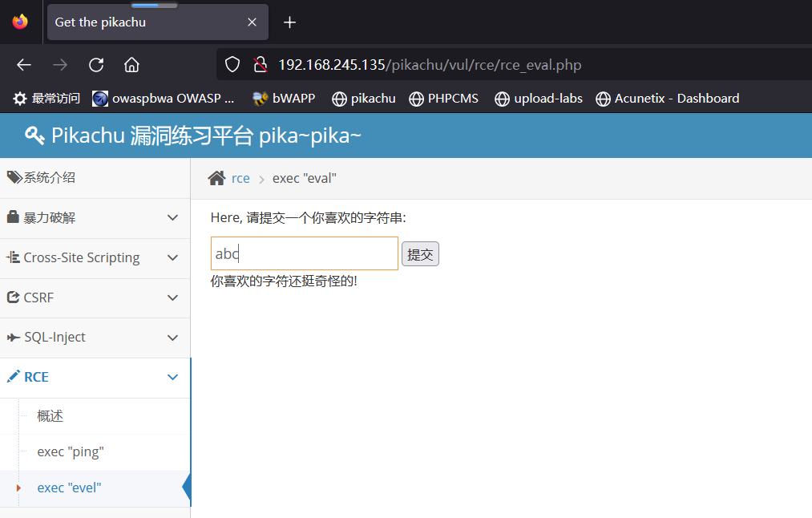Collapse the RCE menu chevron
Image resolution: width=812 pixels, height=518 pixels.
[x=173, y=377]
